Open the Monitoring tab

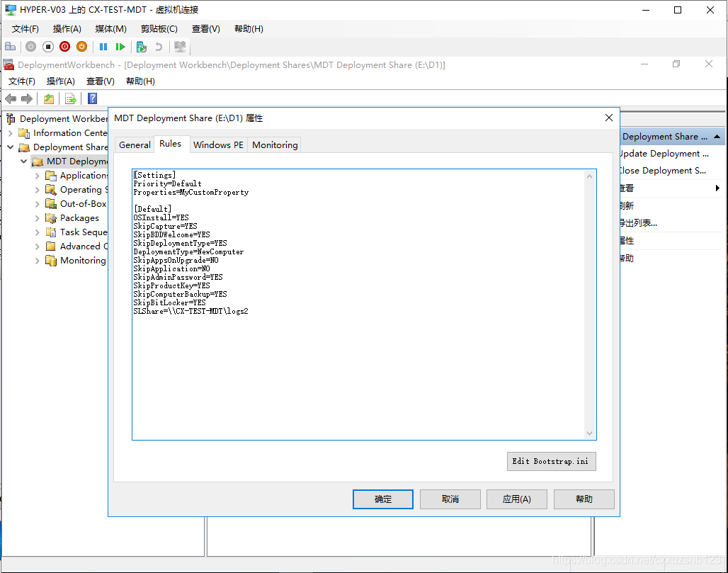click(x=275, y=145)
